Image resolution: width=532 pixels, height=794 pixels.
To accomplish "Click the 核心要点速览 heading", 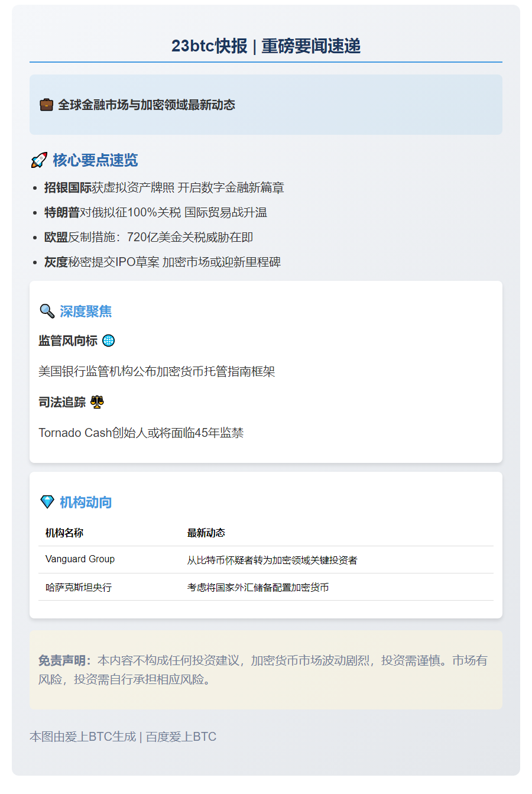I will [x=95, y=160].
